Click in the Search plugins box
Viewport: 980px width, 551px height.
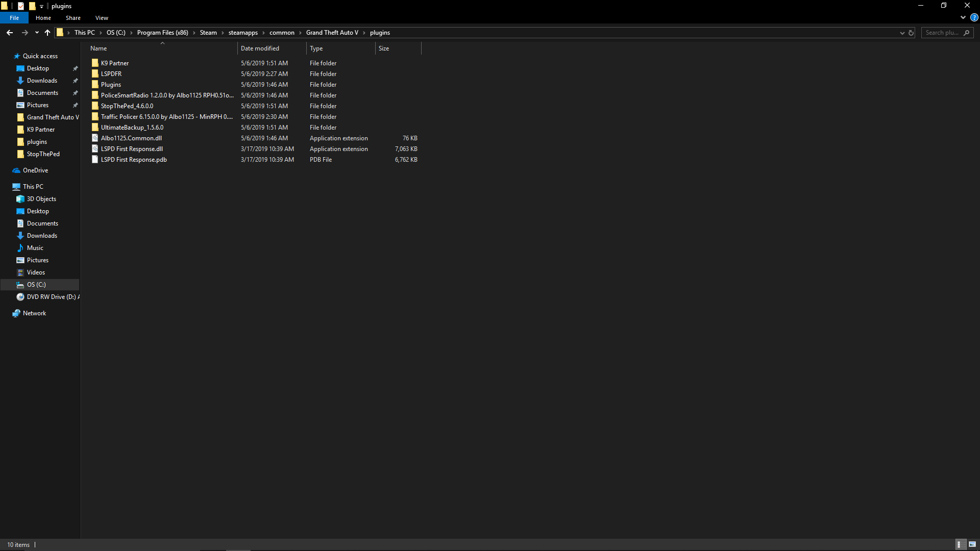(942, 33)
